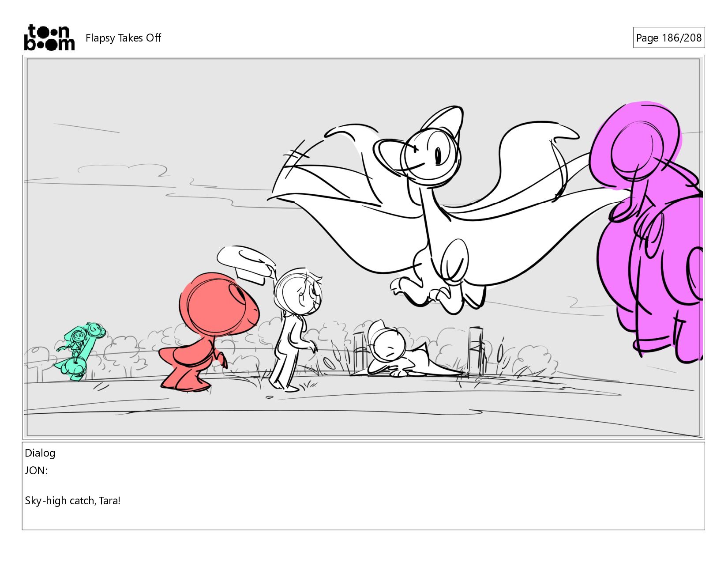The image size is (728, 563).
Task: Click the 'Dialog' heading
Action: pyautogui.click(x=40, y=453)
